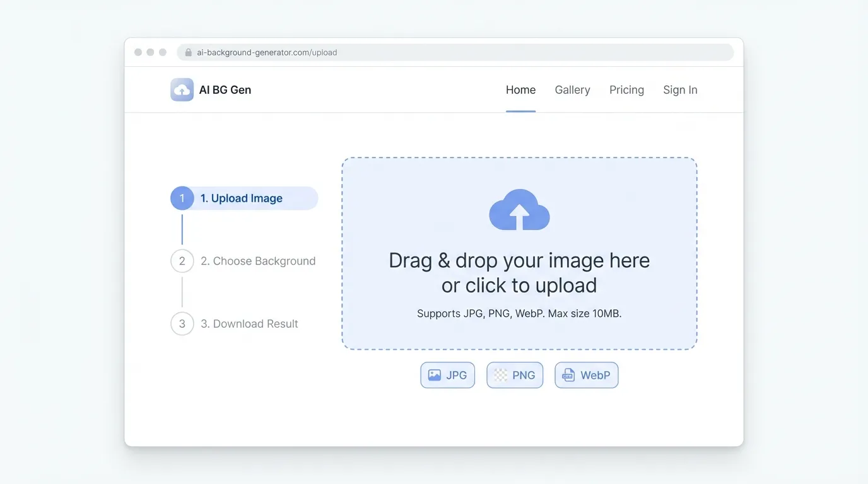Select the WebP format chip

pyautogui.click(x=586, y=375)
